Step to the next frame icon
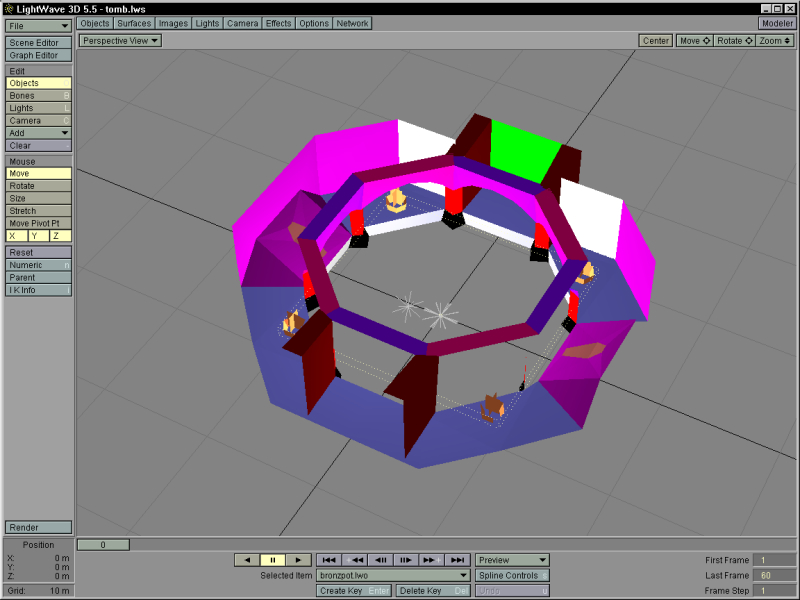 [x=406, y=560]
